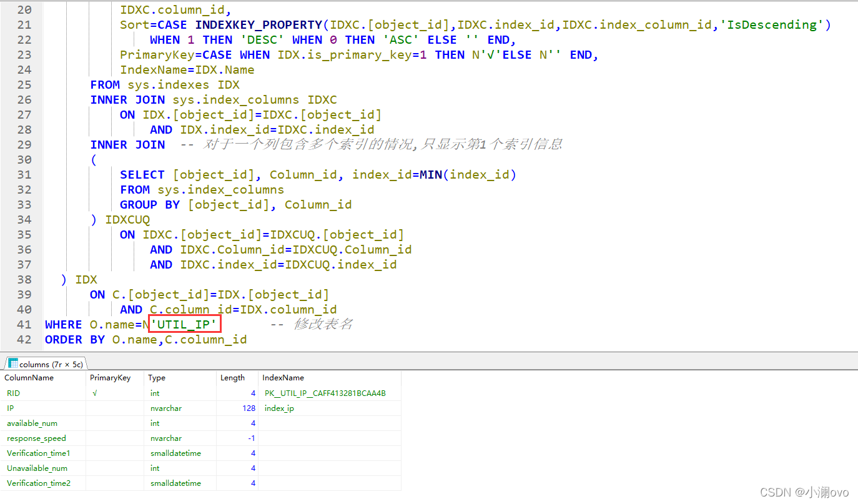Click line number 29 in gutter
This screenshot has width=858, height=504.
pos(24,145)
